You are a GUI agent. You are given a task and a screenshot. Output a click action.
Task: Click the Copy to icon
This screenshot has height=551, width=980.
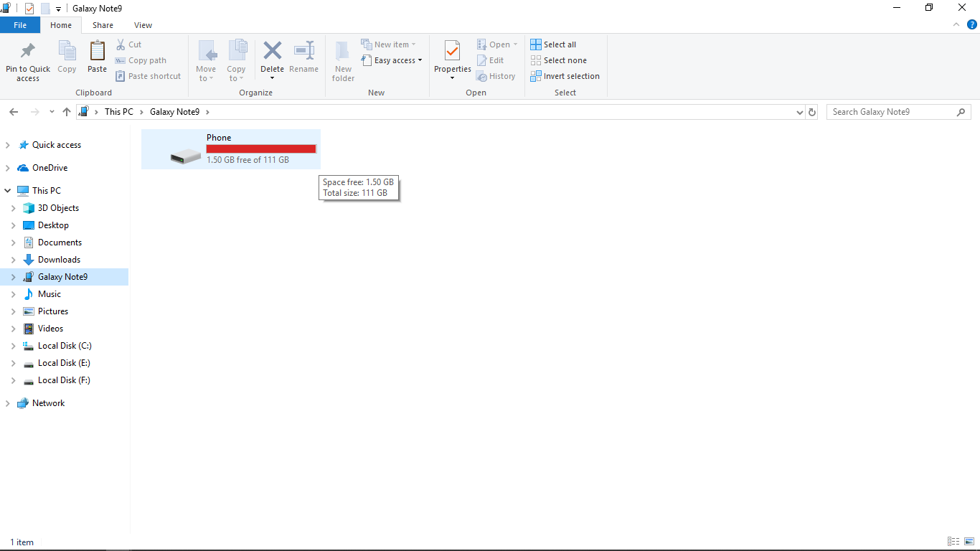coord(237,51)
